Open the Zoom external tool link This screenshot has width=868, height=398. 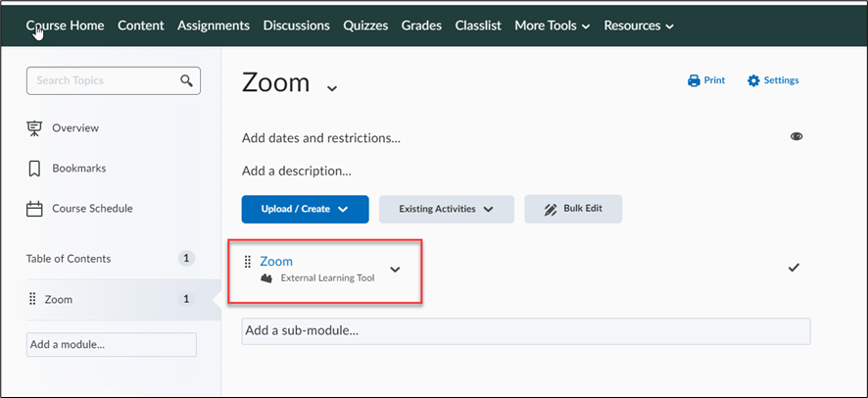click(276, 262)
